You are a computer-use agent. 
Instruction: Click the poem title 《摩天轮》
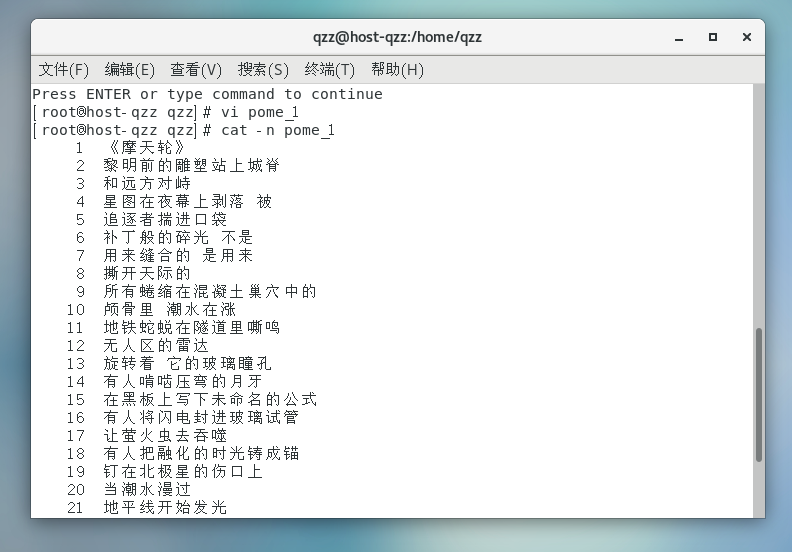146,147
